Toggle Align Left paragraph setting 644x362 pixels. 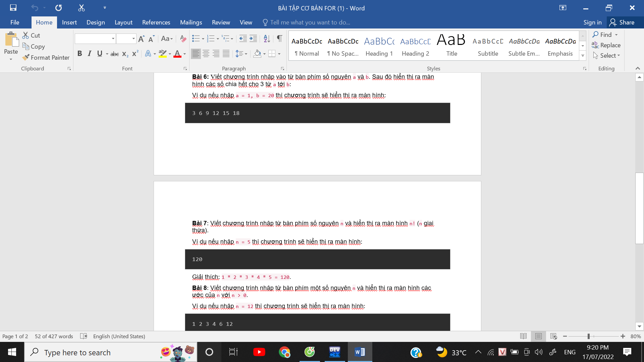click(196, 54)
